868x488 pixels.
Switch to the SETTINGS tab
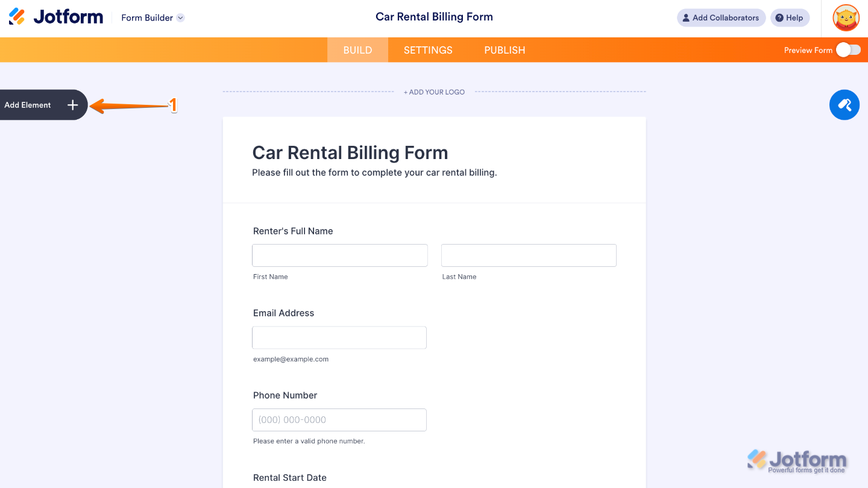click(x=427, y=50)
